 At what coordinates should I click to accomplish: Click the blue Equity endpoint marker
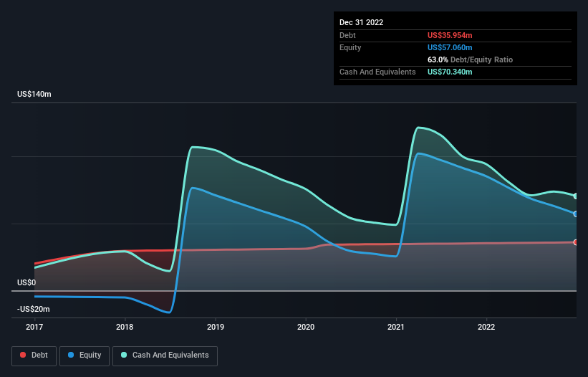click(x=576, y=214)
